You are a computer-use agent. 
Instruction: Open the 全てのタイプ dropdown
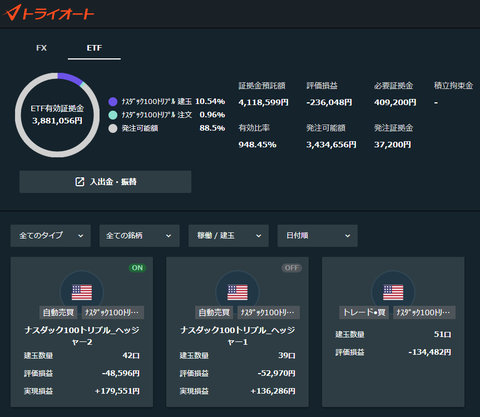[51, 236]
